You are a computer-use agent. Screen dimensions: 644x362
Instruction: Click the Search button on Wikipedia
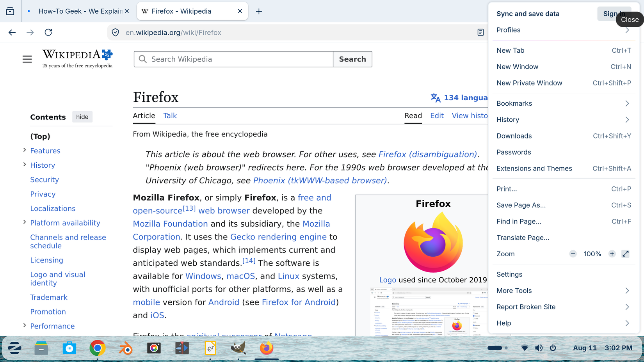click(352, 59)
